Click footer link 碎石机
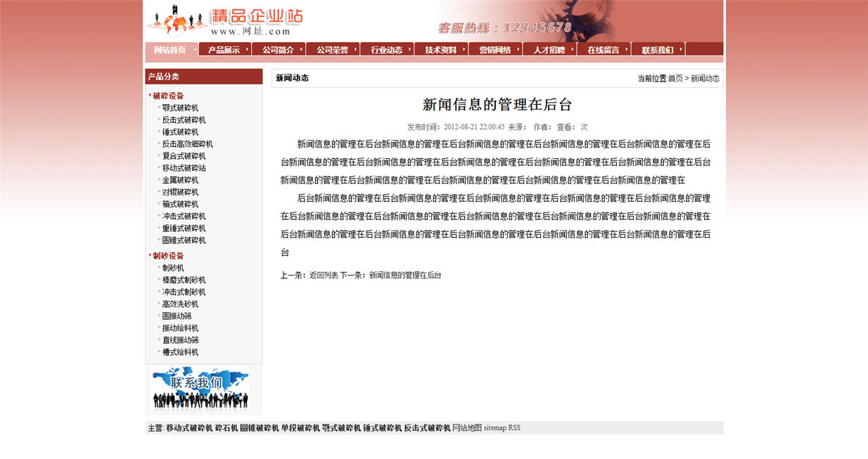This screenshot has width=868, height=459. coord(226,428)
